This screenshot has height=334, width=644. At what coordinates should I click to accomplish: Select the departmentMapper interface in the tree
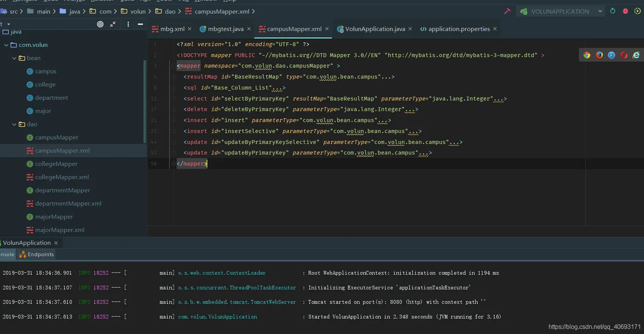pos(58,191)
